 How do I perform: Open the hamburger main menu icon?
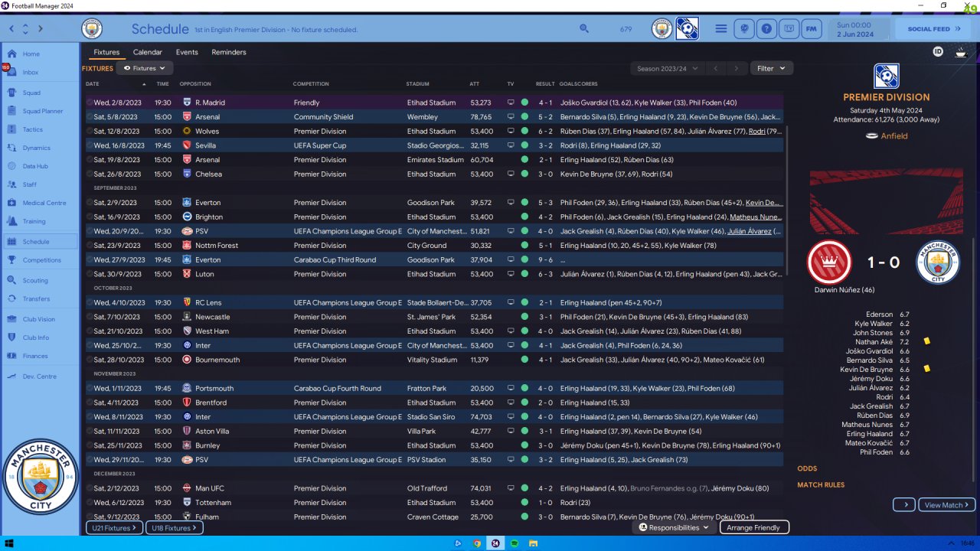pyautogui.click(x=720, y=29)
